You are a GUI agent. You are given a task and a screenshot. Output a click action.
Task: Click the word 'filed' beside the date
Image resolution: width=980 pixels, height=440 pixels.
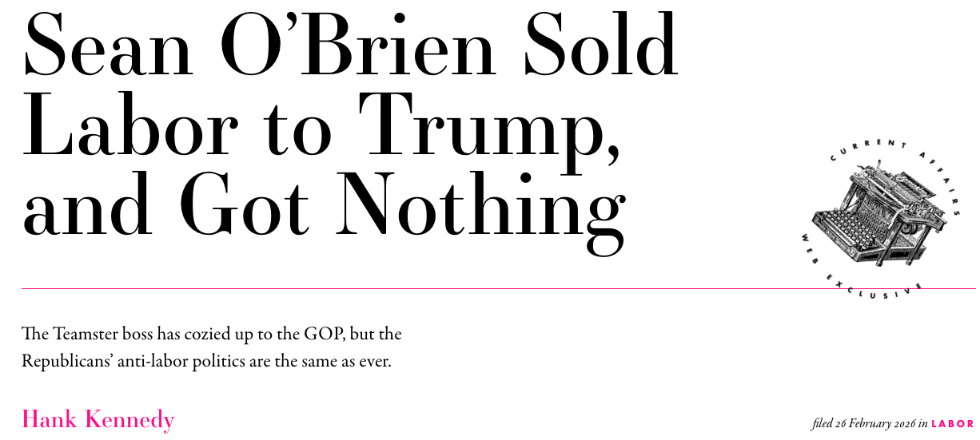click(823, 424)
